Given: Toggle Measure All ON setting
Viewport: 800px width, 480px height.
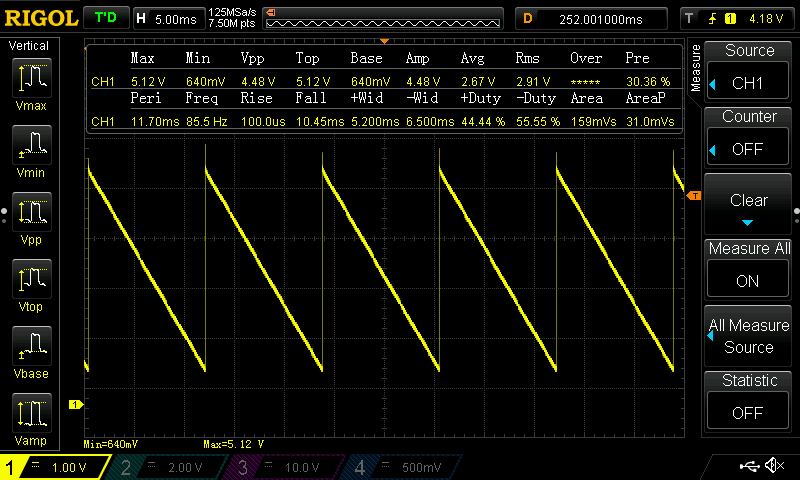Looking at the screenshot, I should click(748, 266).
